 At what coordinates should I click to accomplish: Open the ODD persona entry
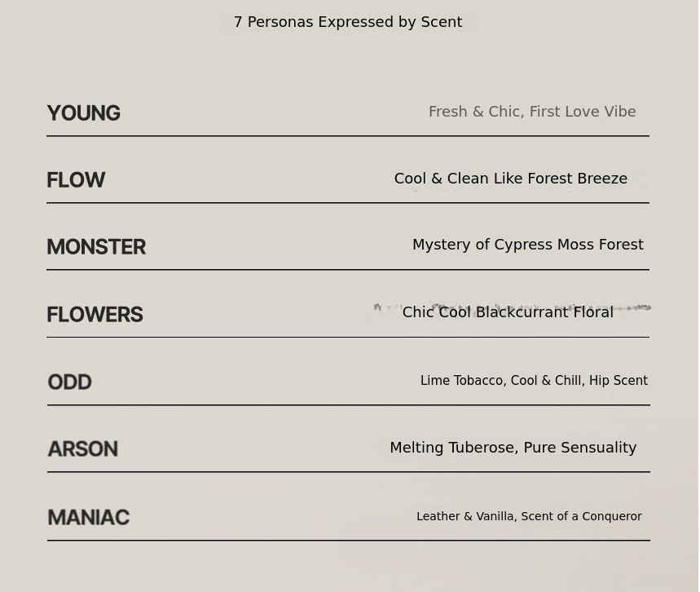pos(69,382)
